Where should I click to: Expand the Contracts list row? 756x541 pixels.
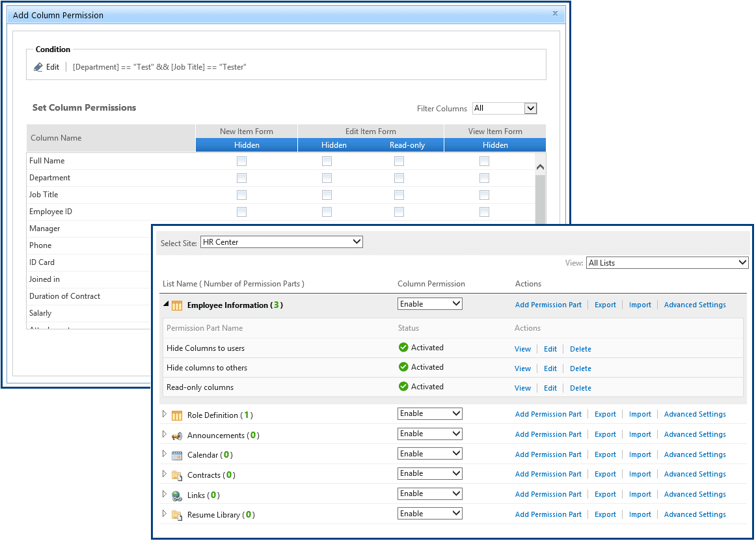(165, 474)
